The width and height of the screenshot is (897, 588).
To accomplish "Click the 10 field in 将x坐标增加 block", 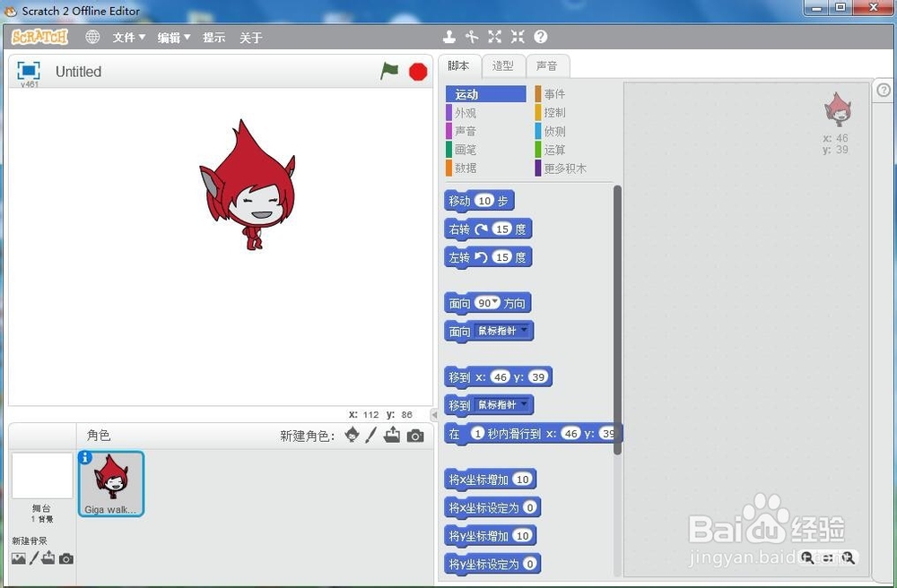I will tap(523, 480).
